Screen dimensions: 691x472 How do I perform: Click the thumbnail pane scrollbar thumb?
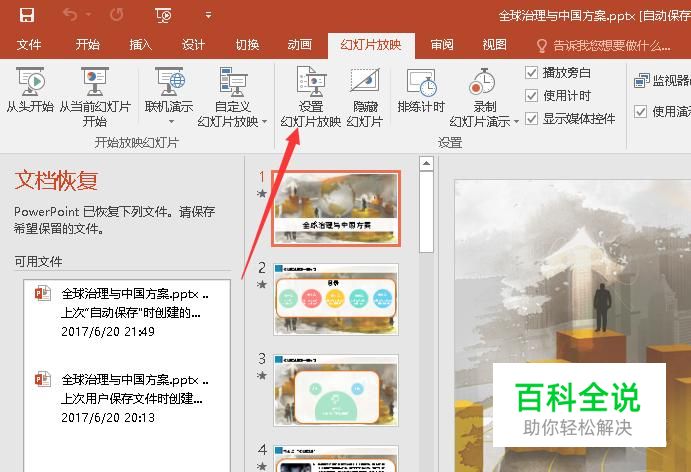tap(426, 212)
